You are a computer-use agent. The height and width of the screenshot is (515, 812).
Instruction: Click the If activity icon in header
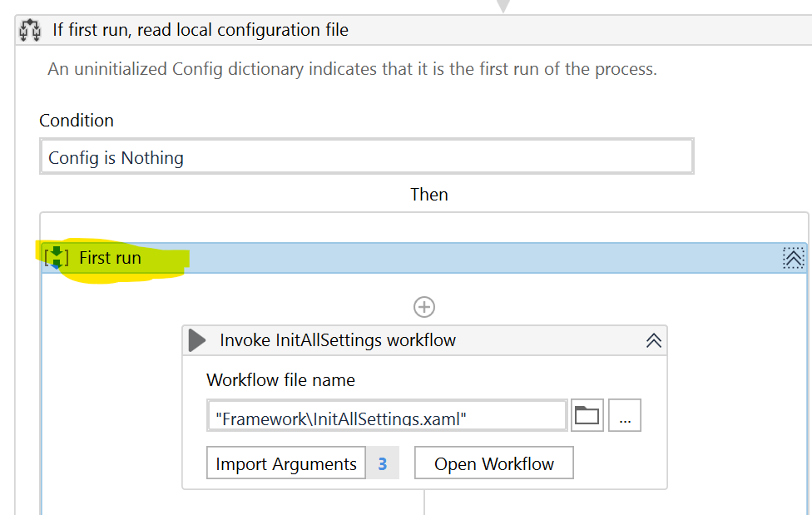(x=30, y=30)
